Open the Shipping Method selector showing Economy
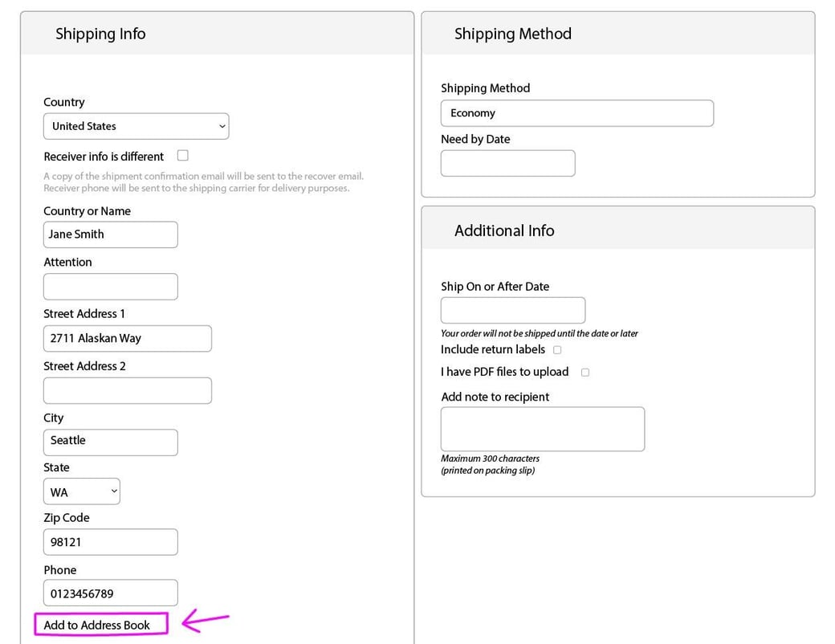The height and width of the screenshot is (644, 835). [576, 113]
